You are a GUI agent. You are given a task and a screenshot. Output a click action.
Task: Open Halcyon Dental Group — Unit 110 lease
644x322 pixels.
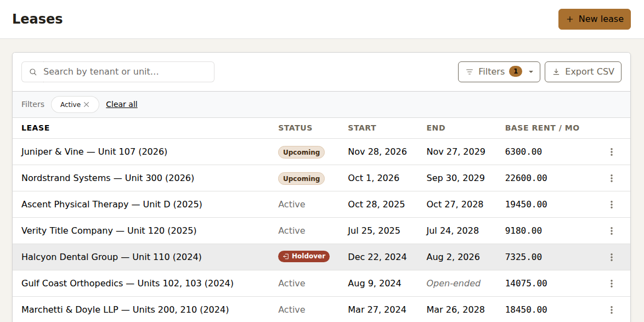click(111, 257)
